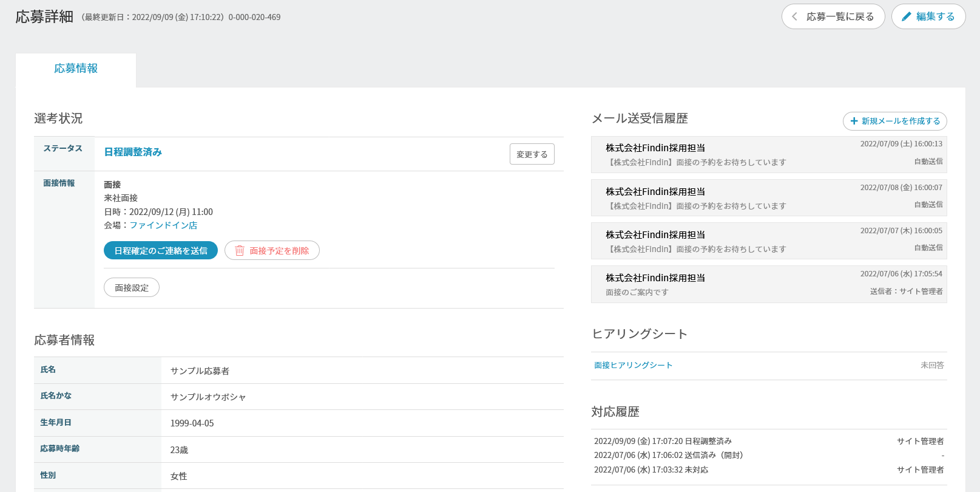This screenshot has width=980, height=492.
Task: Click the 面接予定を削除 button text
Action: 279,251
